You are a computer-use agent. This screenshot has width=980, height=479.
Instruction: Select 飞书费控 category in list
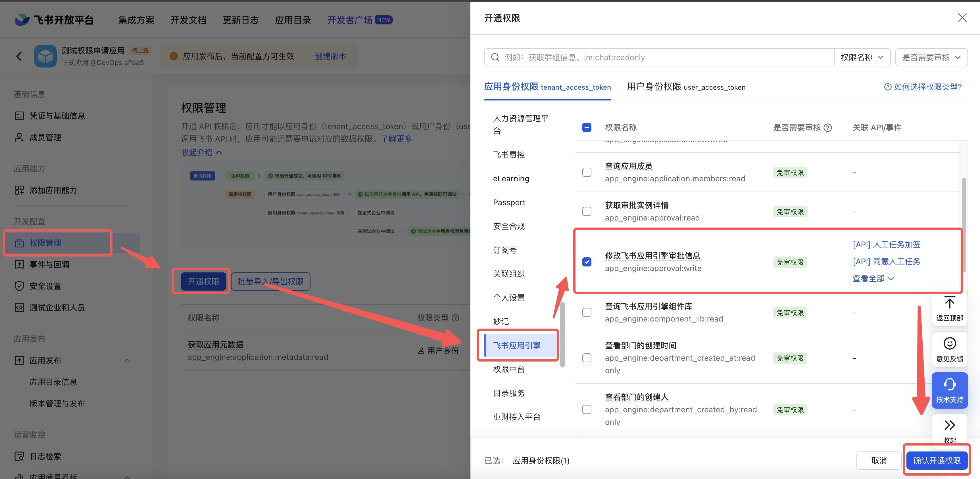point(509,155)
